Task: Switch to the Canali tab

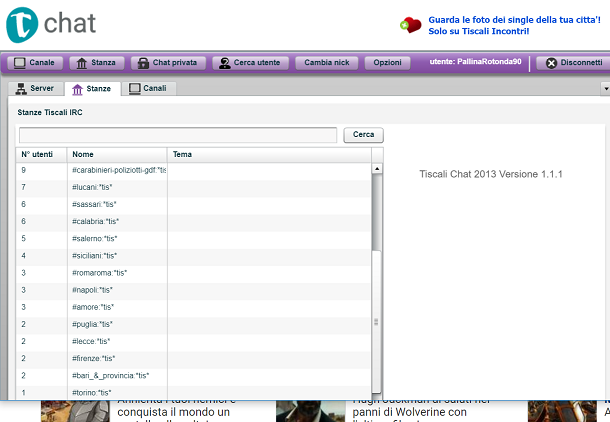Action: tap(149, 88)
